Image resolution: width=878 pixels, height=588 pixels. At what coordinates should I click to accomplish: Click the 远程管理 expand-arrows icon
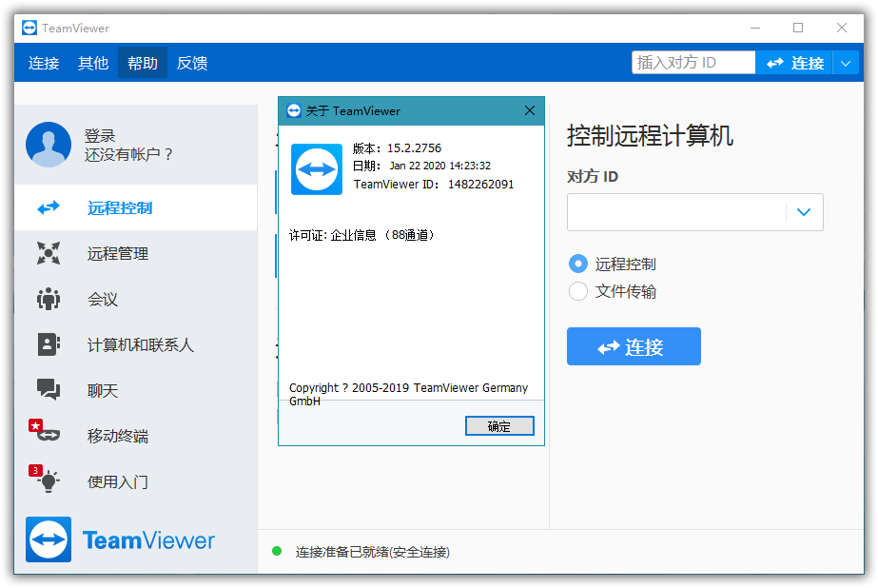[x=49, y=253]
